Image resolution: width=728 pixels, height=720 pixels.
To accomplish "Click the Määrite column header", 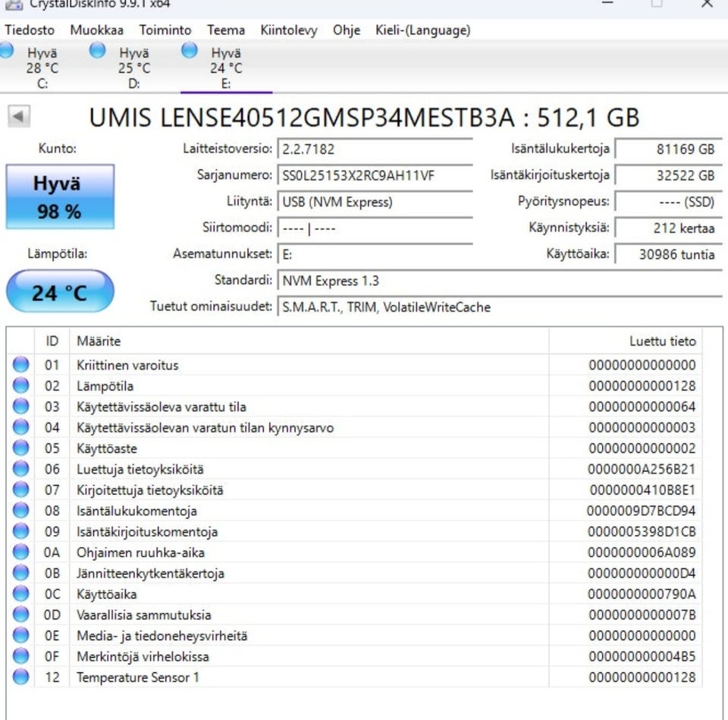I will pos(309,341).
